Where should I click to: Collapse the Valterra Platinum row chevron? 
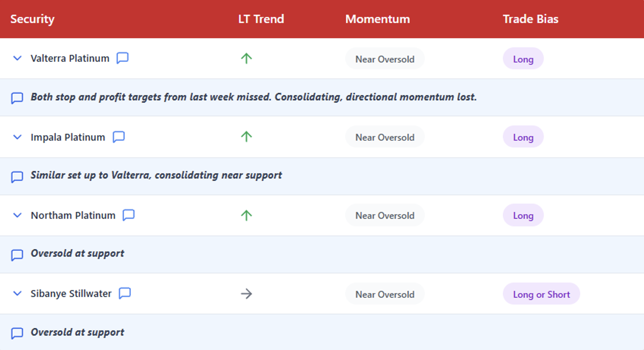pos(17,58)
